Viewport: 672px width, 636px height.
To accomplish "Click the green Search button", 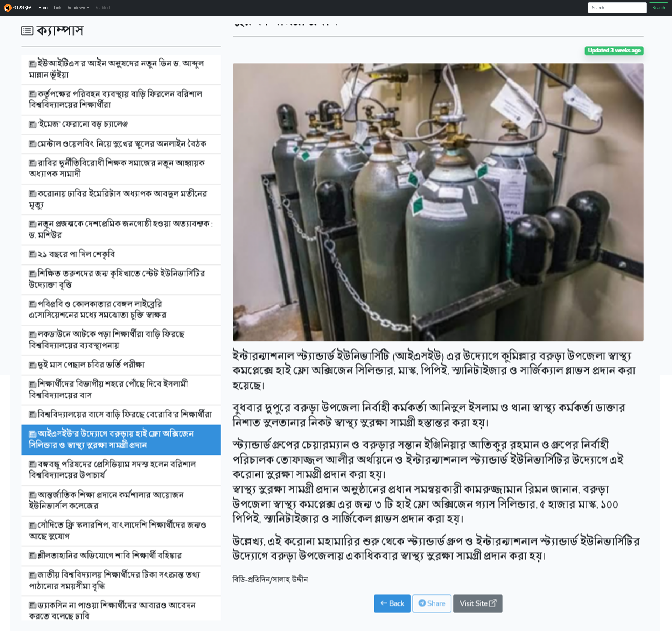I will [658, 8].
